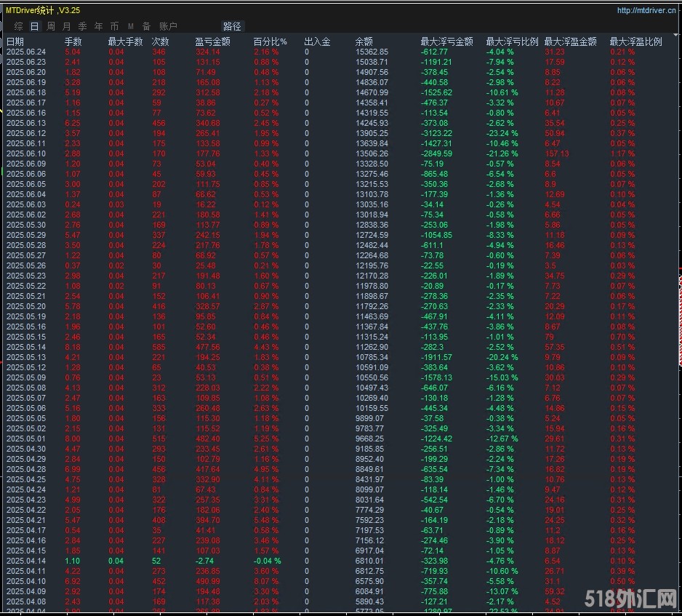
Task: Select the date cell 2025.06.23
Action: (x=26, y=63)
